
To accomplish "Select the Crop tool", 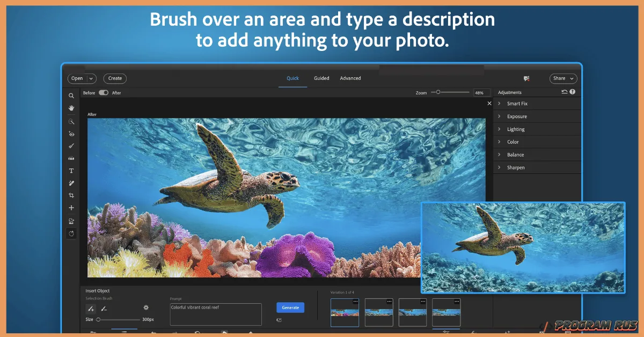I will point(71,195).
